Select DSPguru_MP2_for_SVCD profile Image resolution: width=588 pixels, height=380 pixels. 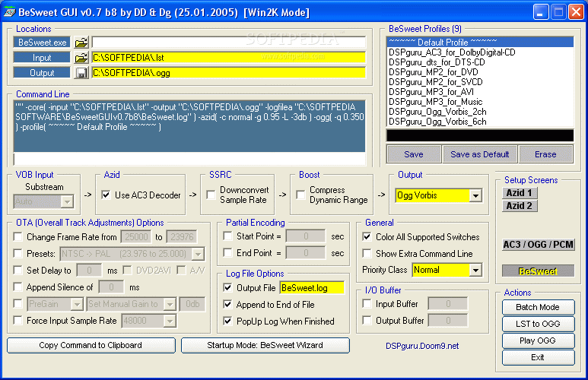pos(480,81)
